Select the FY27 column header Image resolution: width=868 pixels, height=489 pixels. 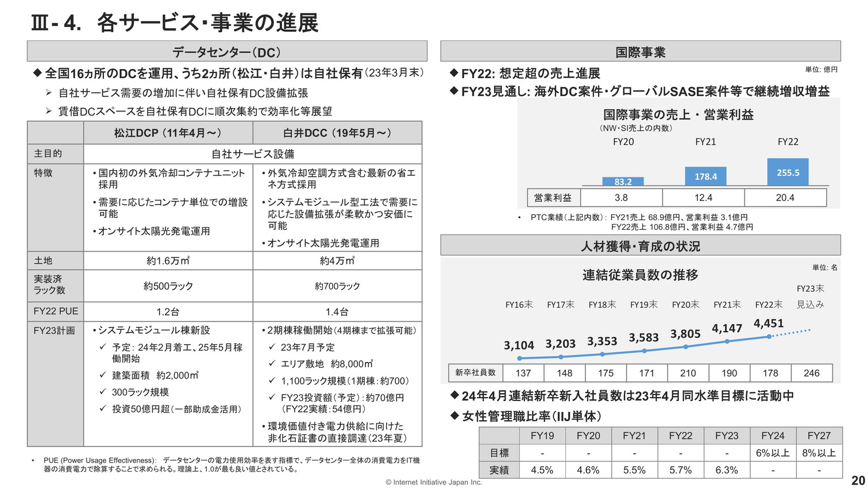point(819,436)
